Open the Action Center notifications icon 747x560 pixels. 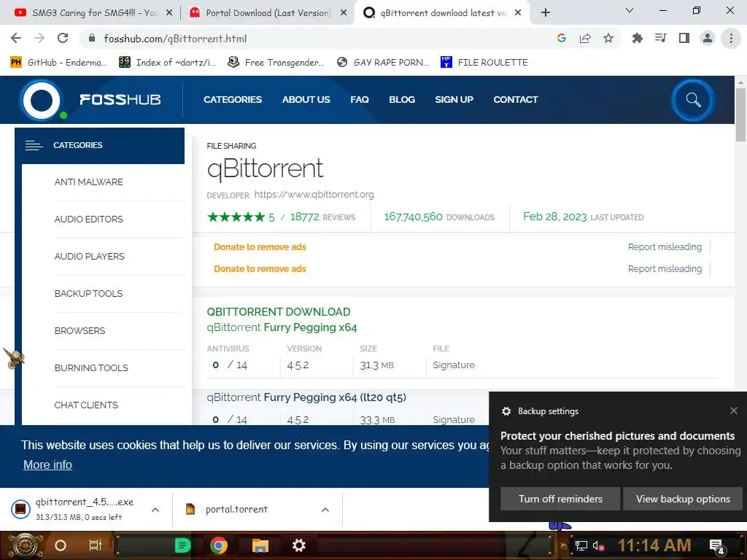717,546
